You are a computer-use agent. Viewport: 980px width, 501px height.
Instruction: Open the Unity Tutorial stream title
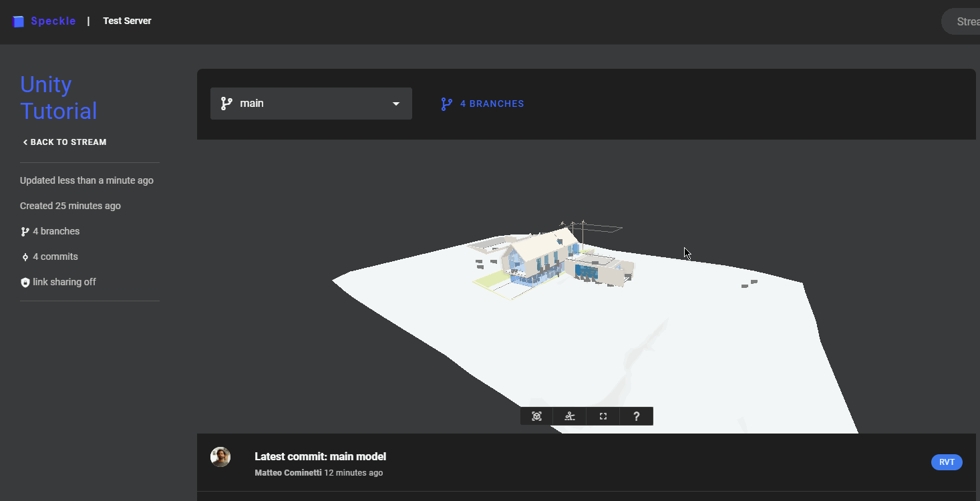tap(59, 98)
